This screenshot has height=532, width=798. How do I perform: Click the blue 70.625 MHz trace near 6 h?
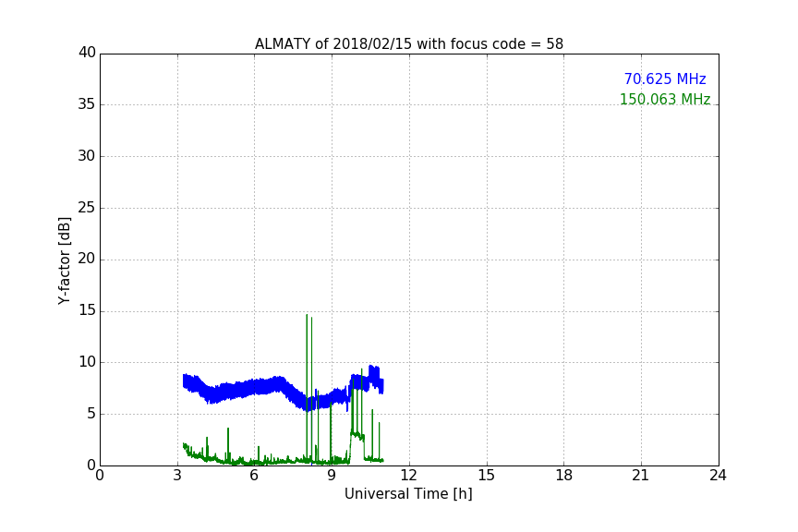click(255, 387)
